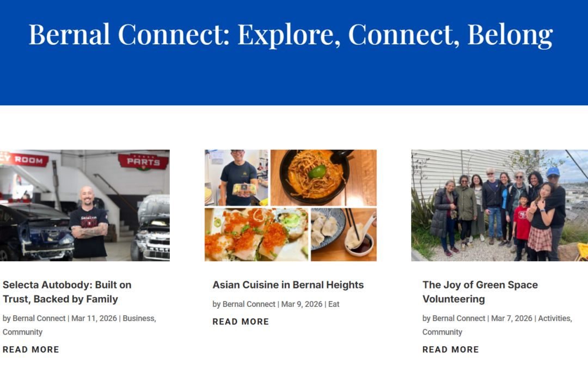Click Read More for Green Space Volunteering
This screenshot has height=368, width=588.
click(451, 349)
